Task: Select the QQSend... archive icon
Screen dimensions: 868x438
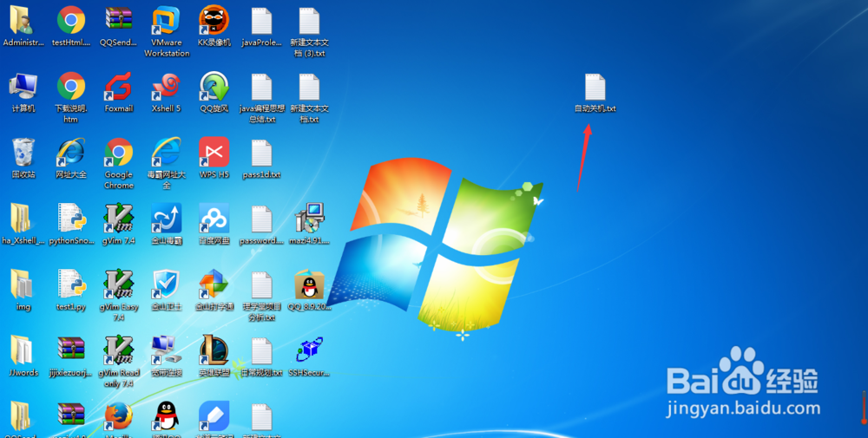Action: click(x=118, y=27)
